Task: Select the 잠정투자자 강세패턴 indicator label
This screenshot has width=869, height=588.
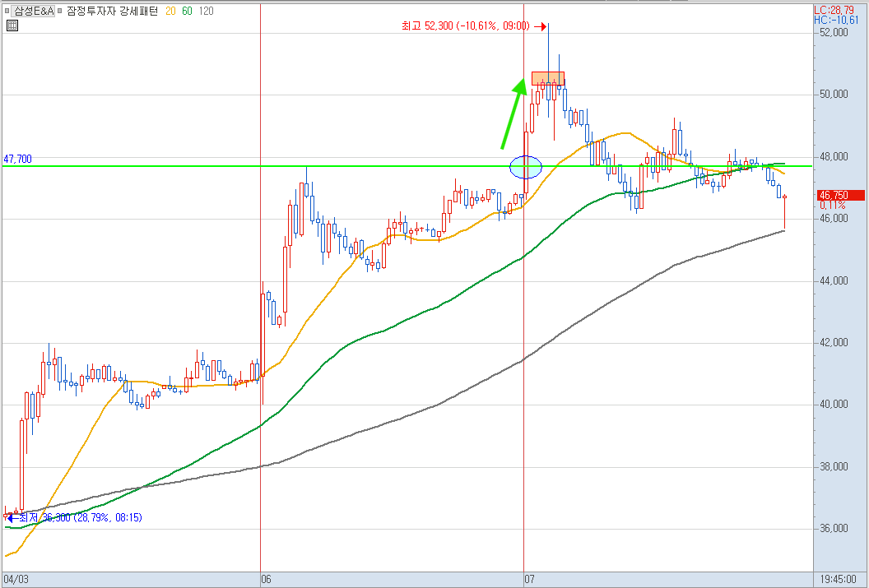Action: coord(112,11)
